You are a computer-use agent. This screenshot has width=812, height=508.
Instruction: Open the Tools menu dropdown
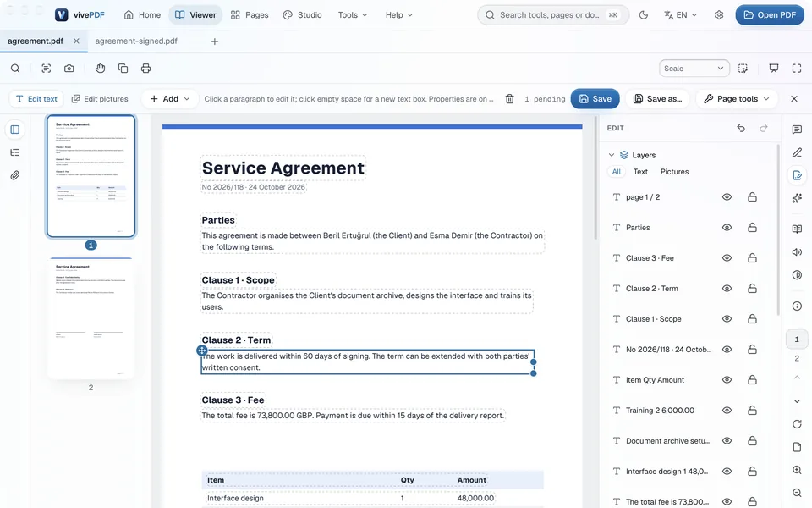pos(353,15)
